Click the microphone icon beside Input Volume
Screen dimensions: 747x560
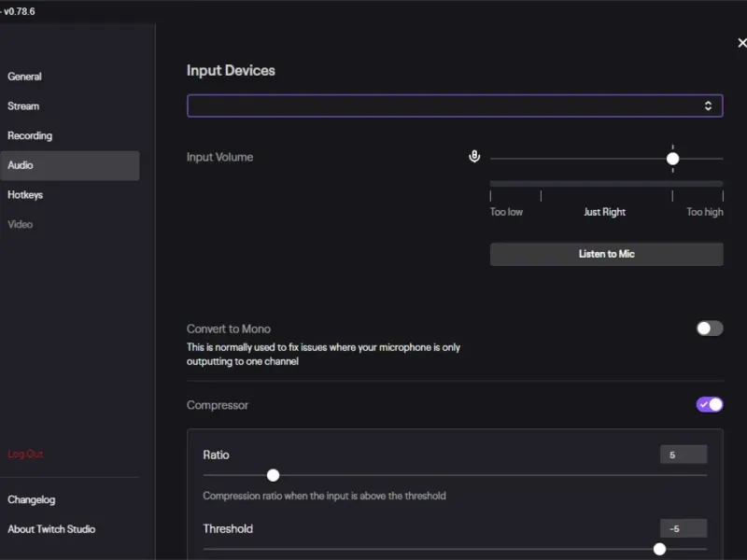click(x=474, y=157)
